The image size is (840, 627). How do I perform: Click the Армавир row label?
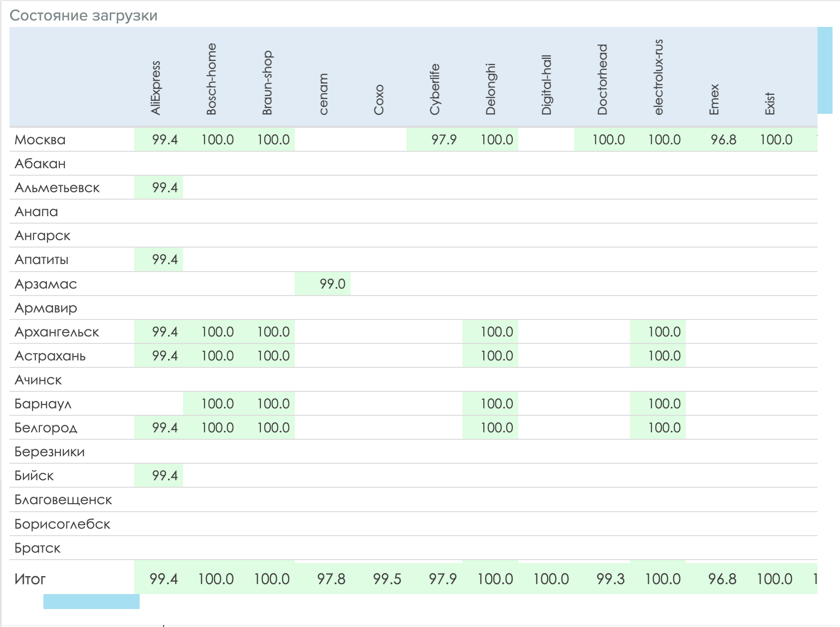coord(46,308)
